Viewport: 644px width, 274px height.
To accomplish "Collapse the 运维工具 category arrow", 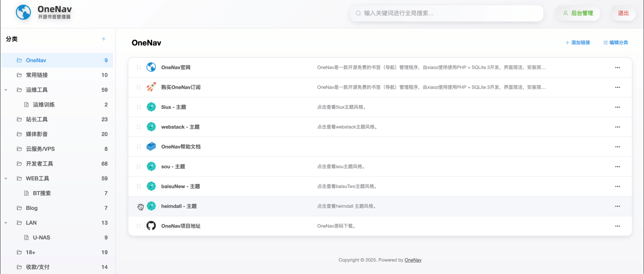I will click(6, 90).
